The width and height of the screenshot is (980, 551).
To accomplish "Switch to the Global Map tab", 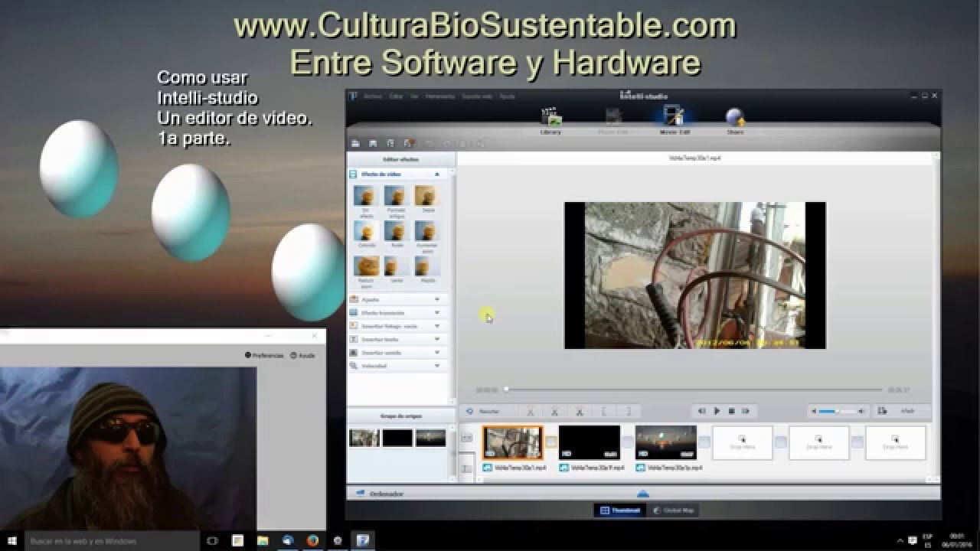I will 673,510.
